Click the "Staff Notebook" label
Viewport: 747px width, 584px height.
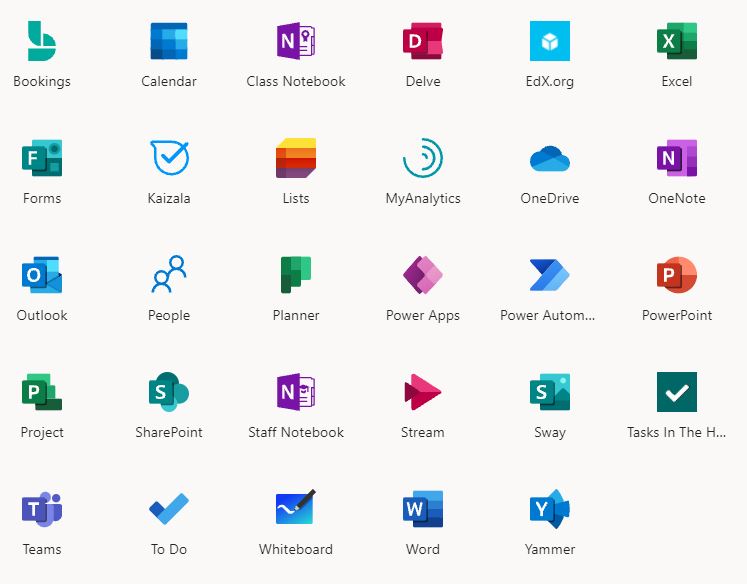point(296,433)
